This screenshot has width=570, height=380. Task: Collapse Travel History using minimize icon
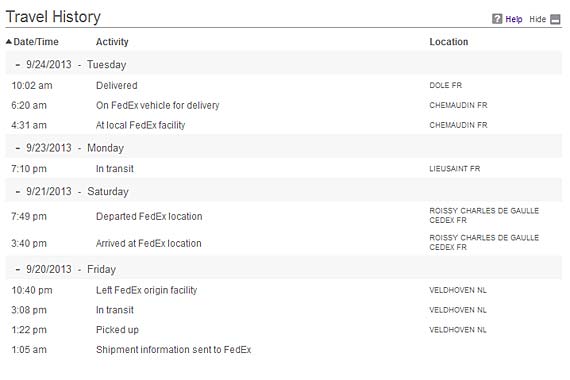(555, 19)
